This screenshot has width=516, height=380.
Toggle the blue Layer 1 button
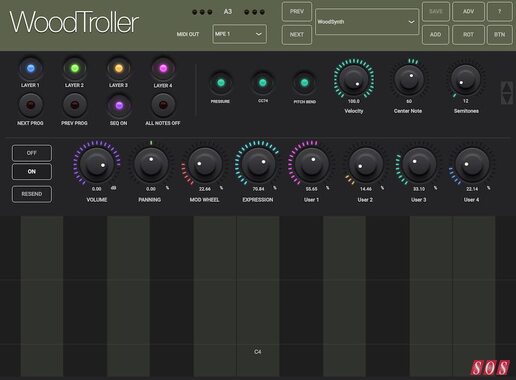[x=30, y=68]
